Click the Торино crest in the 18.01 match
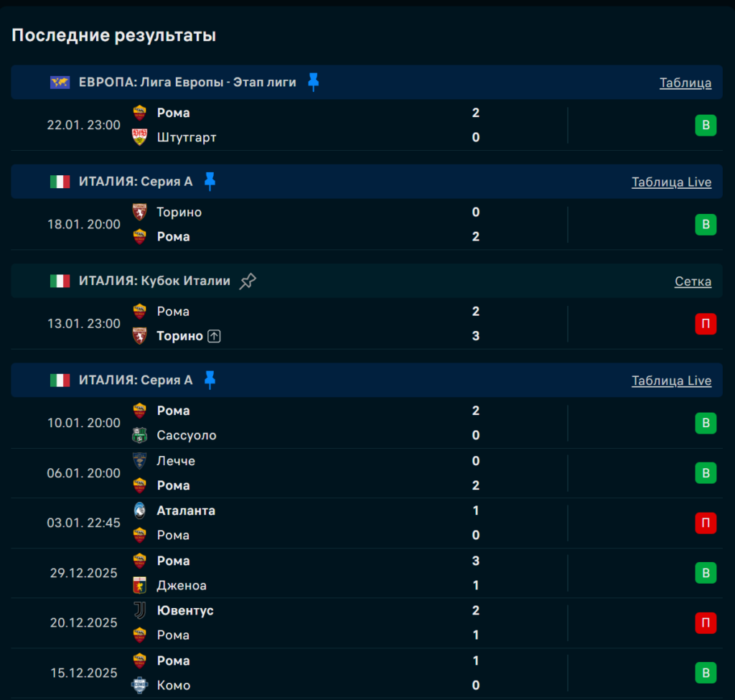The width and height of the screenshot is (735, 700). (140, 213)
